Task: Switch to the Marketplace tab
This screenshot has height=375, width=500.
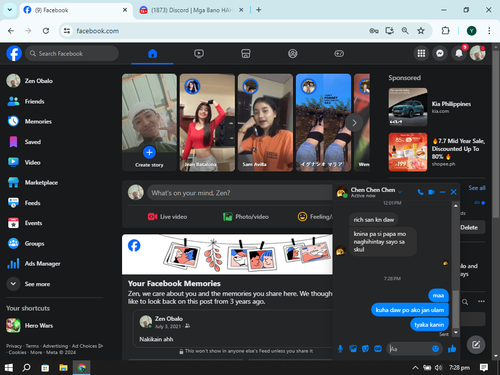Action: (246, 53)
